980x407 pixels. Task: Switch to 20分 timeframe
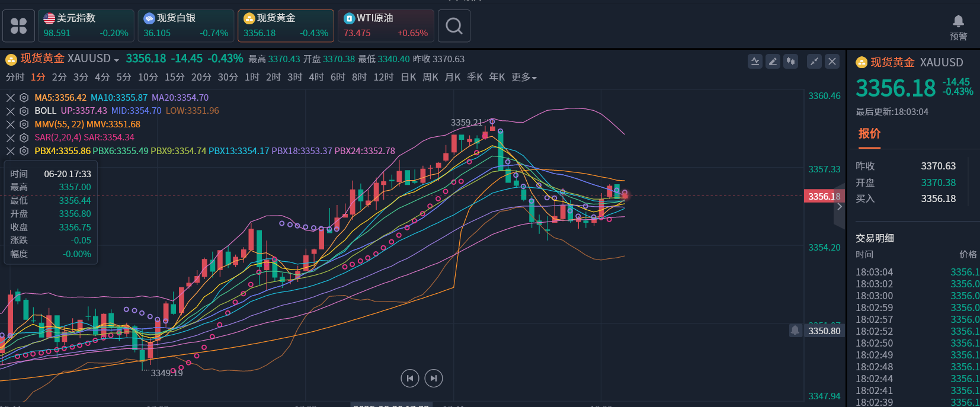click(201, 78)
